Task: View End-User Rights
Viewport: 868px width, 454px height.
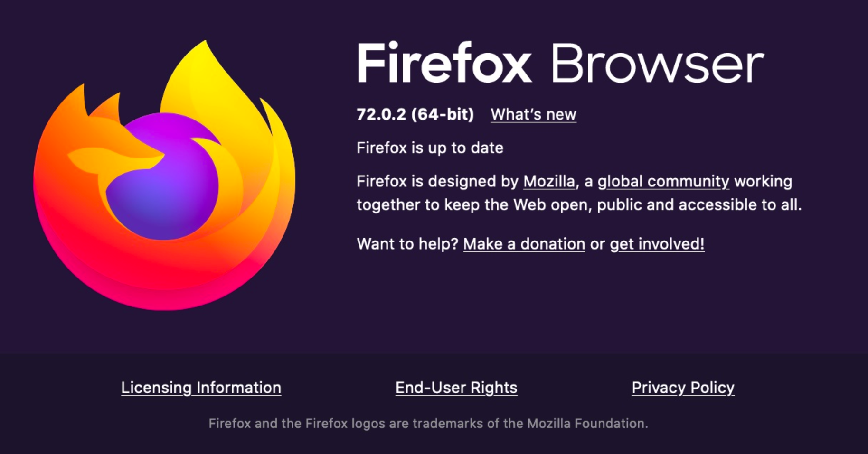Action: point(456,388)
